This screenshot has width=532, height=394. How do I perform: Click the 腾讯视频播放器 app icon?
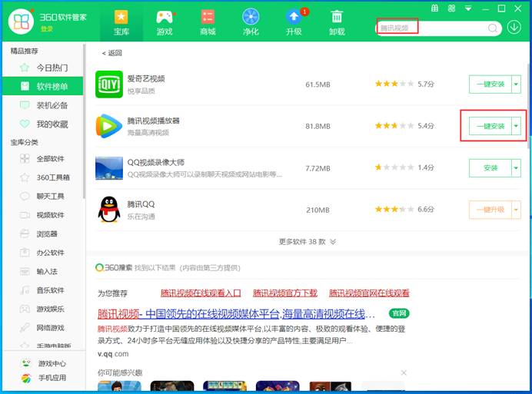click(109, 126)
